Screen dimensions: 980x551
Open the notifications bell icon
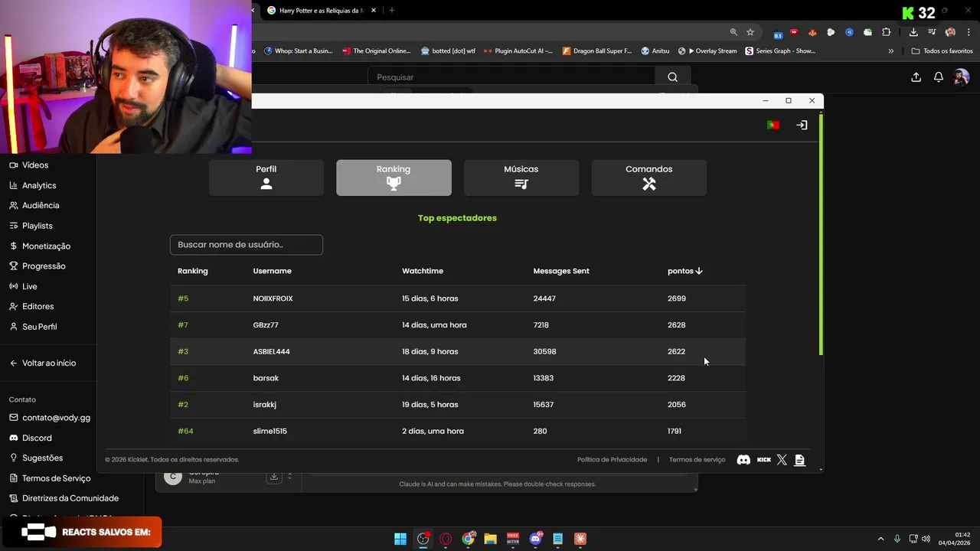click(x=939, y=77)
